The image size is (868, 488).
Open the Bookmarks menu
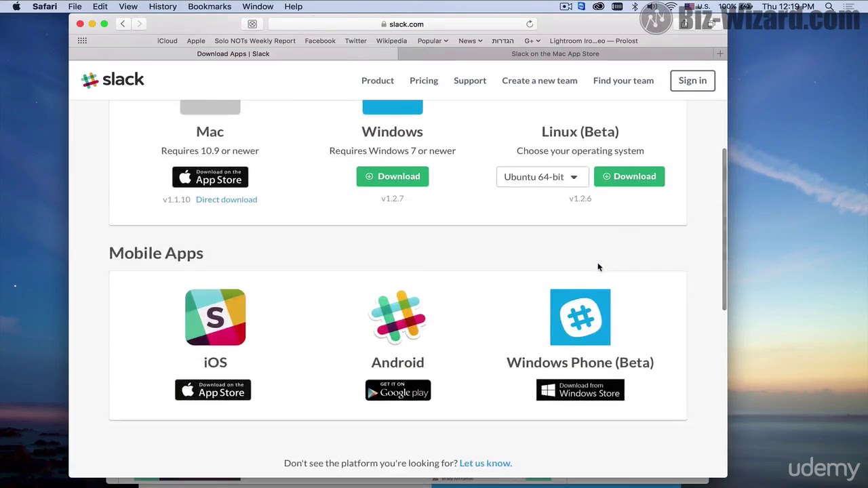(210, 7)
